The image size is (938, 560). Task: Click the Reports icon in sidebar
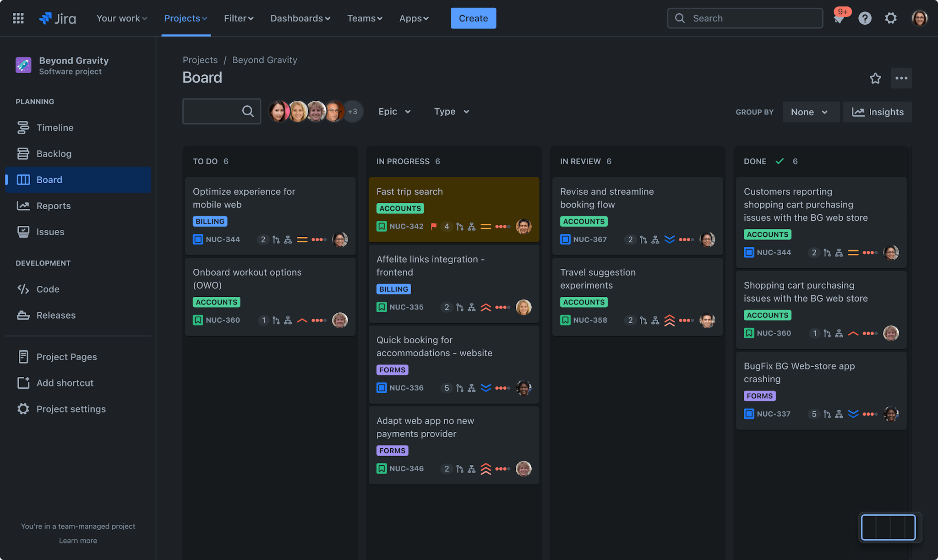22,205
